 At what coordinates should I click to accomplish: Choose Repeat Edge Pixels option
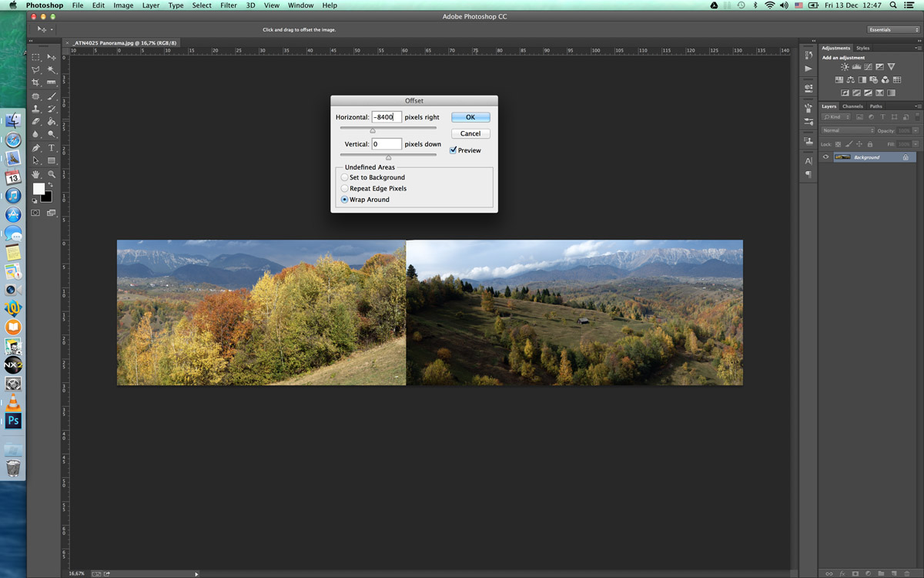tap(345, 188)
